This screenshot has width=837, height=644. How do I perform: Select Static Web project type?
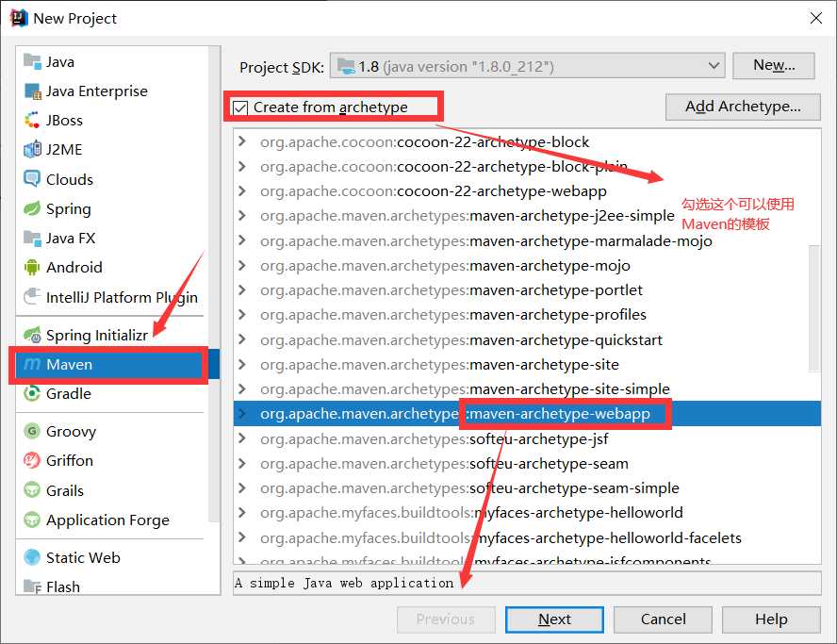point(112,557)
